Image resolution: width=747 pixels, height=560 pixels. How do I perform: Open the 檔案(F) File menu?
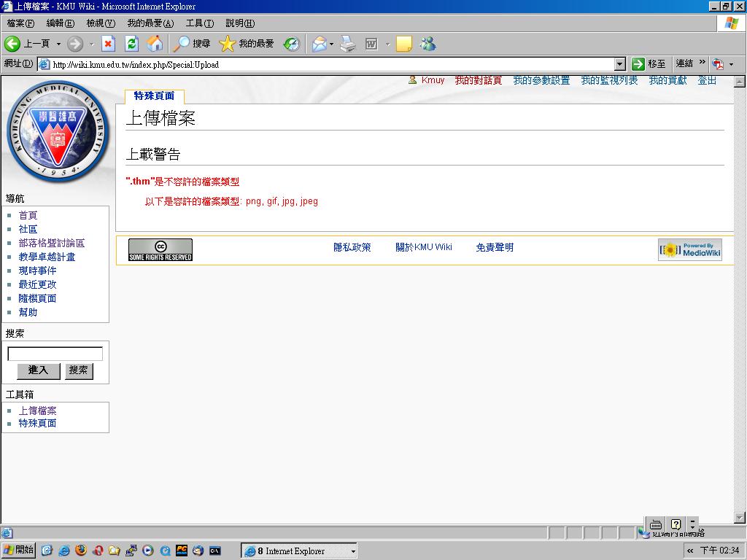point(20,23)
